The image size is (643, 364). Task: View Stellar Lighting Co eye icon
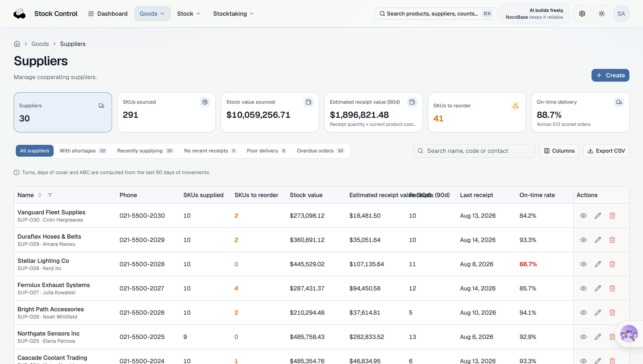pyautogui.click(x=583, y=264)
